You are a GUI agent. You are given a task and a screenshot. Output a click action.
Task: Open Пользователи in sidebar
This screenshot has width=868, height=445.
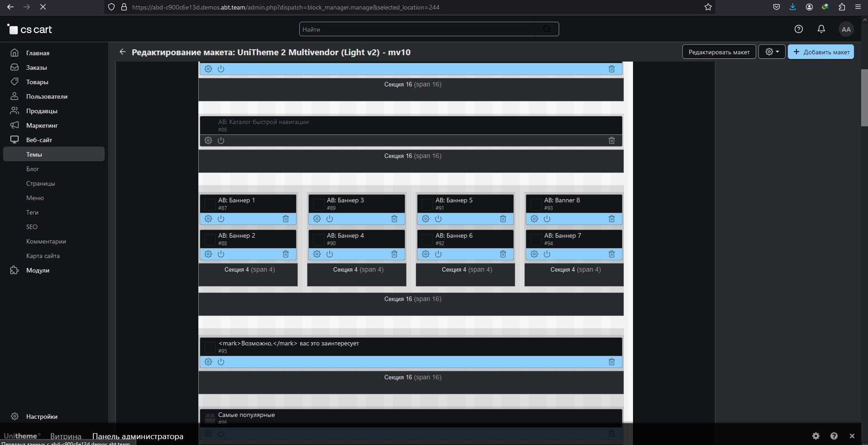(54, 96)
